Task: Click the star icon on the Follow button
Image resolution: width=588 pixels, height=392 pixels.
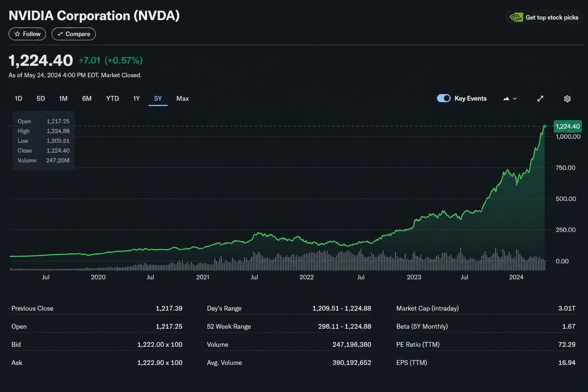Action: [17, 34]
